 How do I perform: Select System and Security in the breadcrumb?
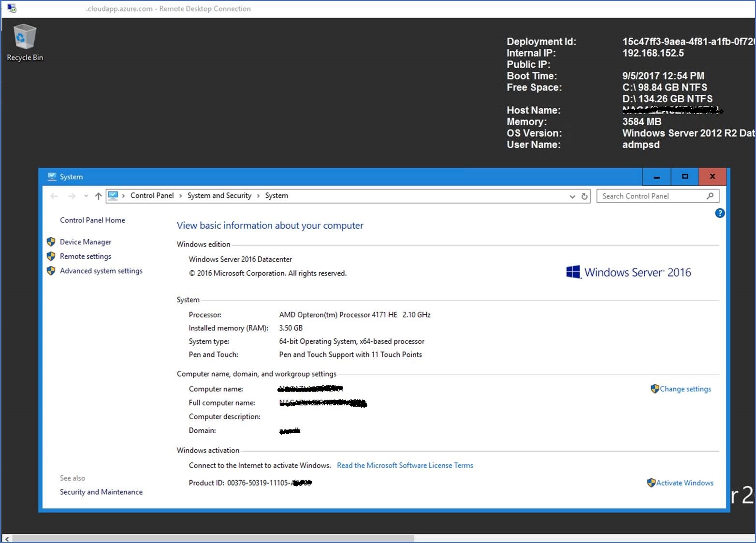pos(219,196)
